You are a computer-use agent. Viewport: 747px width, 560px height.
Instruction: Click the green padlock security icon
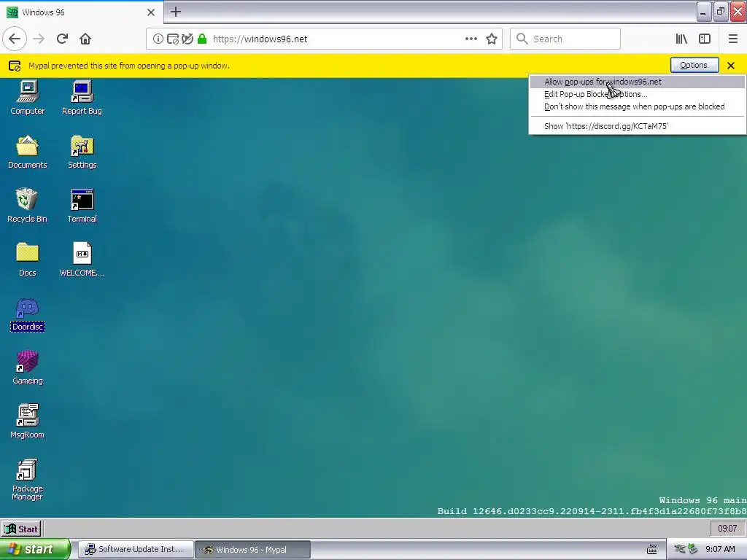pyautogui.click(x=202, y=39)
